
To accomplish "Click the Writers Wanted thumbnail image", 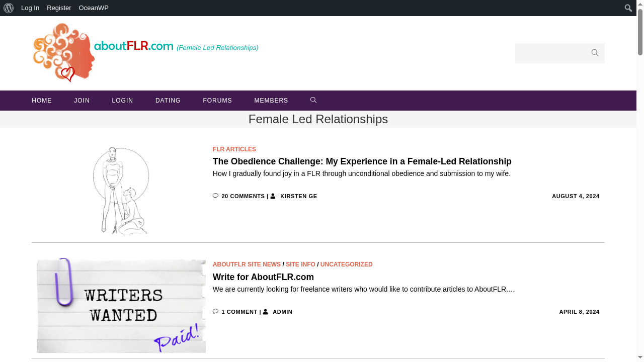I will click(x=121, y=305).
